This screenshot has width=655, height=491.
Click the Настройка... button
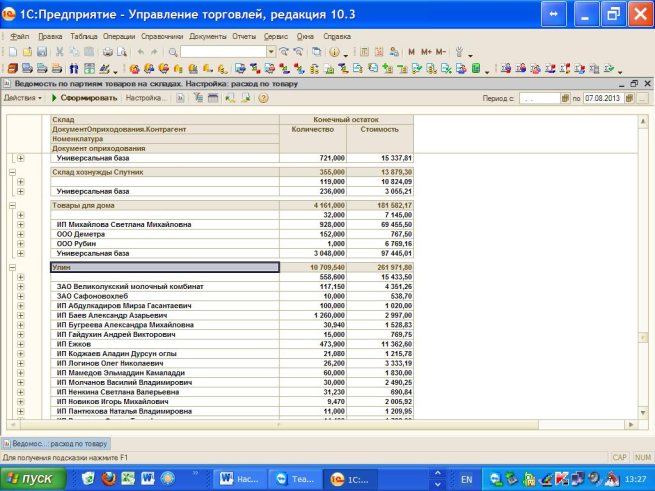[x=145, y=98]
